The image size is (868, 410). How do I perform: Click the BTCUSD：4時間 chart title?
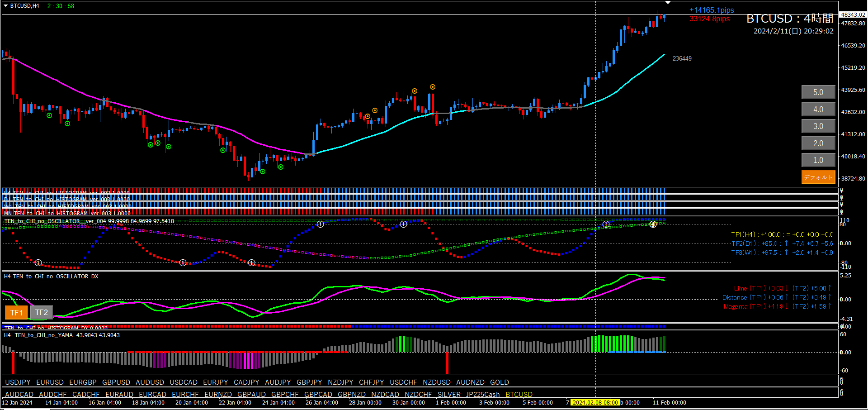[x=790, y=19]
